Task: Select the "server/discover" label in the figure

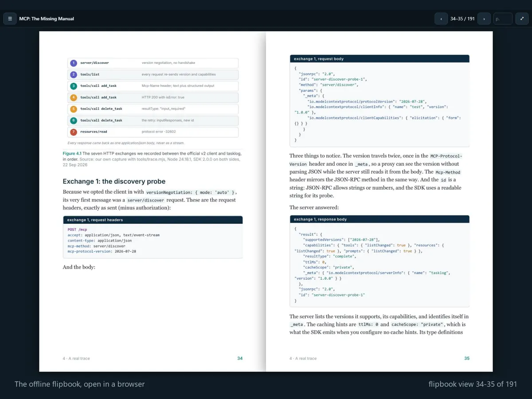Action: tap(94, 63)
